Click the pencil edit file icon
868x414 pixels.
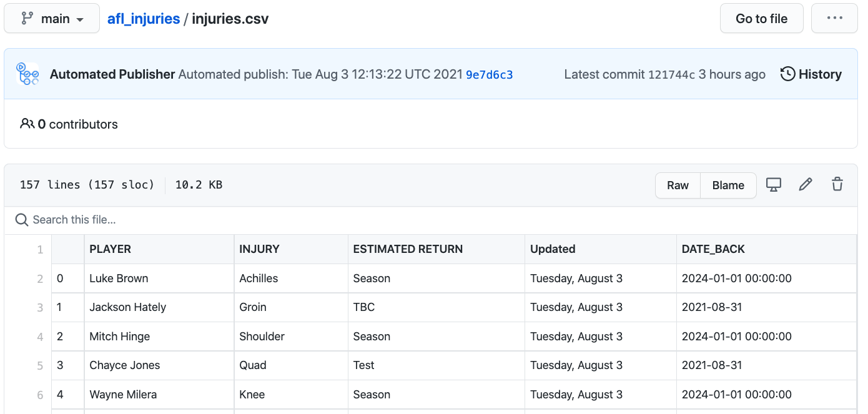pos(806,185)
